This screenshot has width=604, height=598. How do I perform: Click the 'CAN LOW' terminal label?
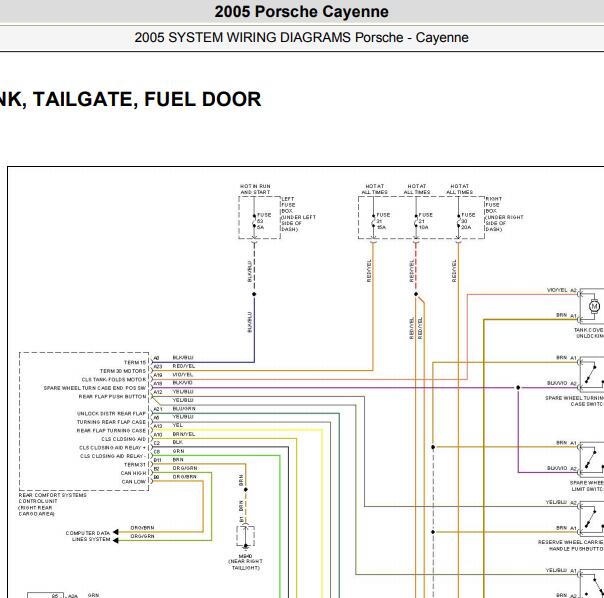tap(134, 482)
